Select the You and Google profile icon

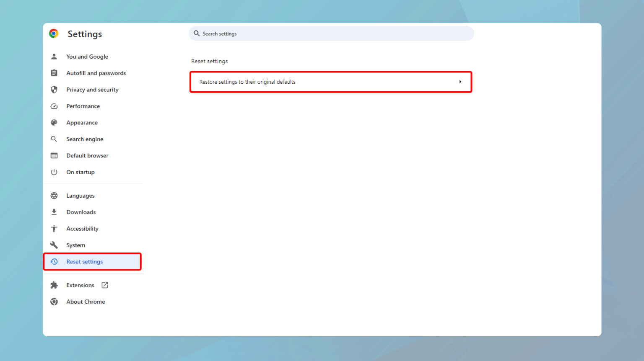(54, 57)
